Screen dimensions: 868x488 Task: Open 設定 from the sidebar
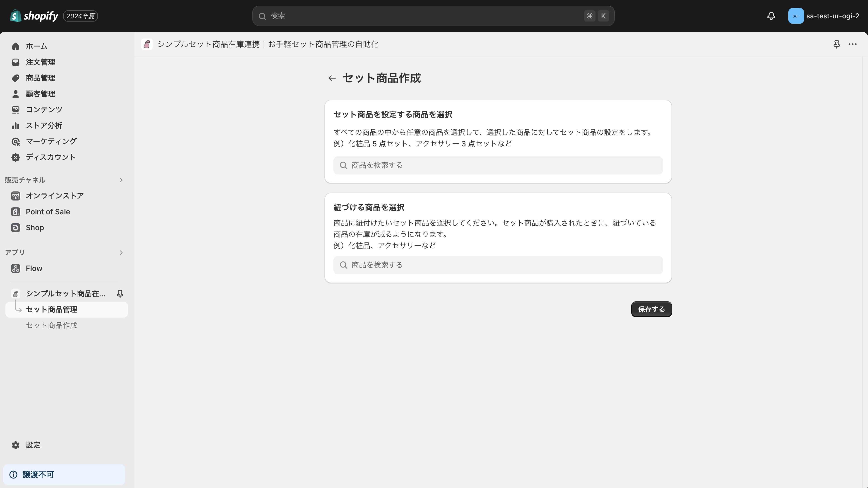pos(33,445)
